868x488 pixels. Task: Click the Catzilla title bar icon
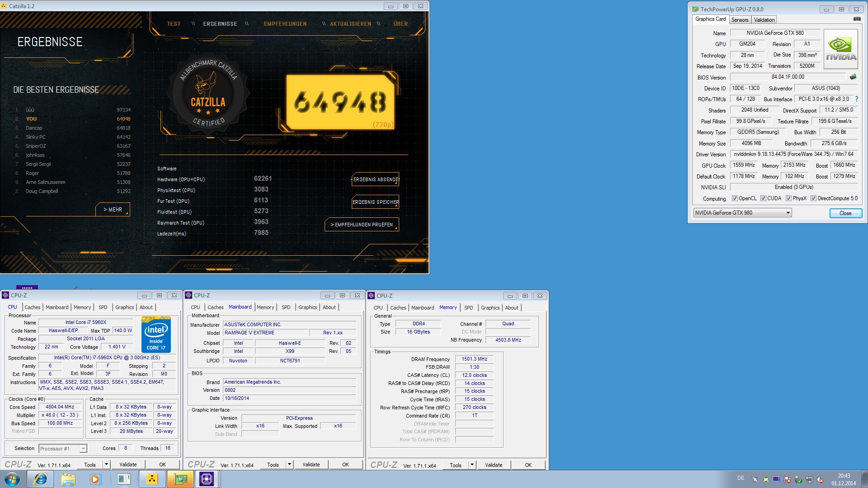4,6
